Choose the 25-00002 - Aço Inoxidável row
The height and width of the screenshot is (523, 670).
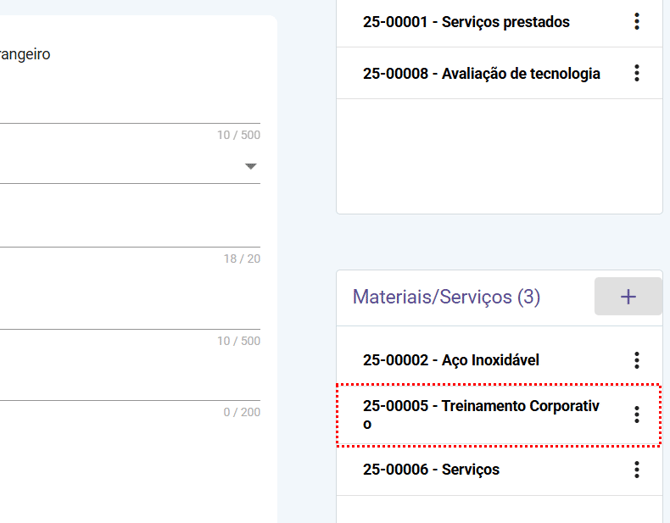click(450, 360)
